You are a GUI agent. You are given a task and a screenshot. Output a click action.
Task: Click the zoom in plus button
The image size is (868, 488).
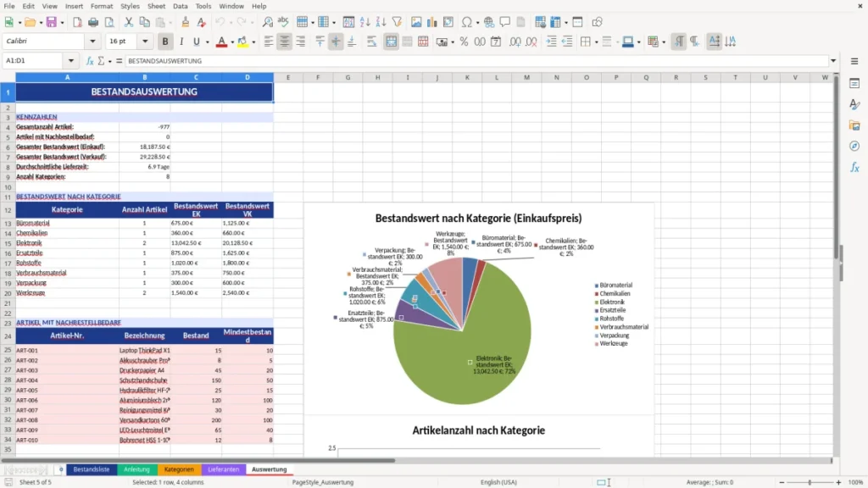(838, 482)
